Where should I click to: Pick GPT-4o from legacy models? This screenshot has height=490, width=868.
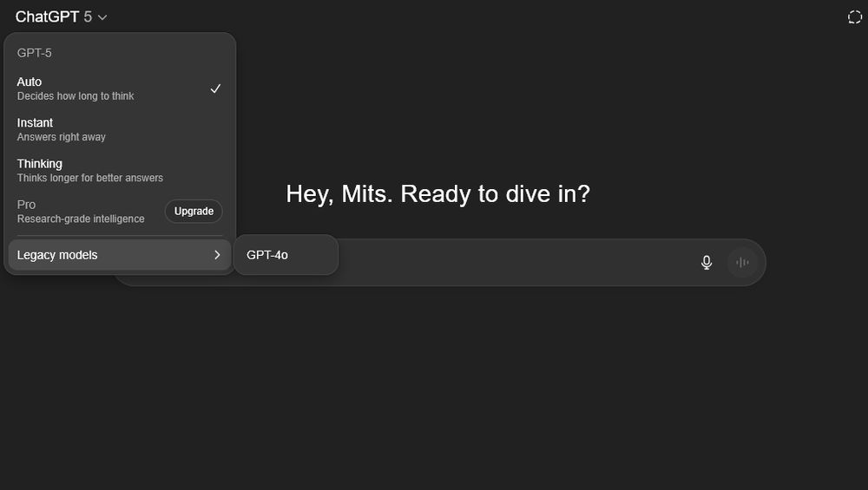[286, 255]
